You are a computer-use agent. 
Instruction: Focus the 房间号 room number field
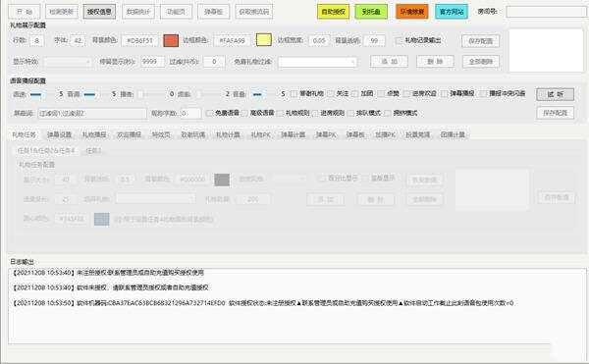coord(546,12)
